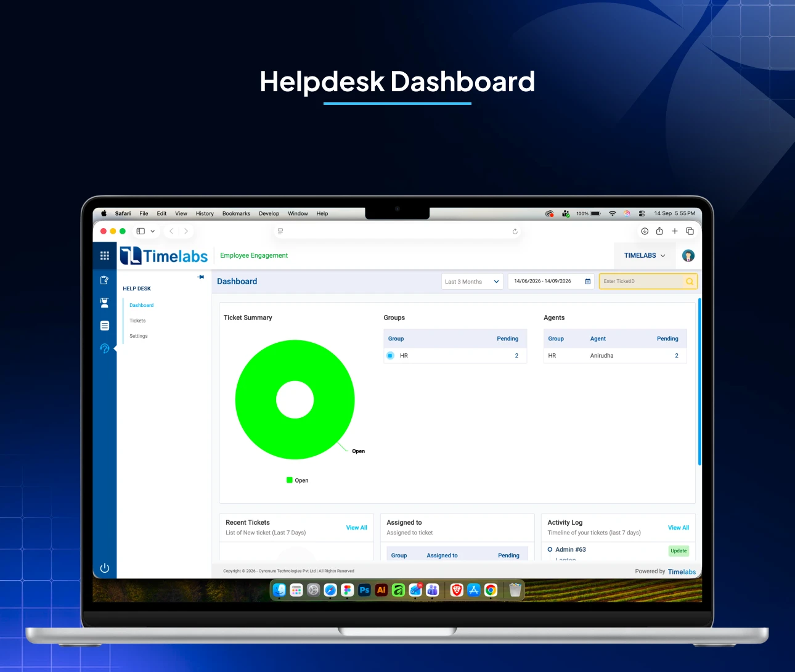Click the power logout icon

click(x=105, y=568)
